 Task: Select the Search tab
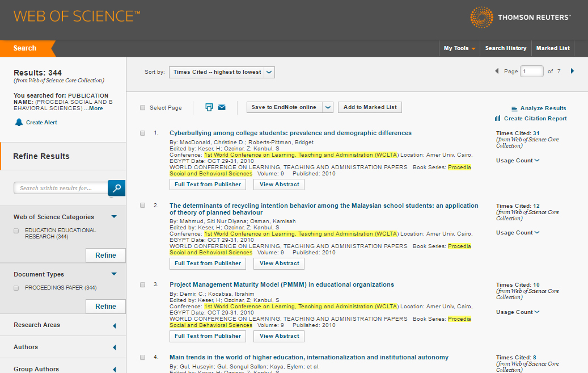coord(25,48)
